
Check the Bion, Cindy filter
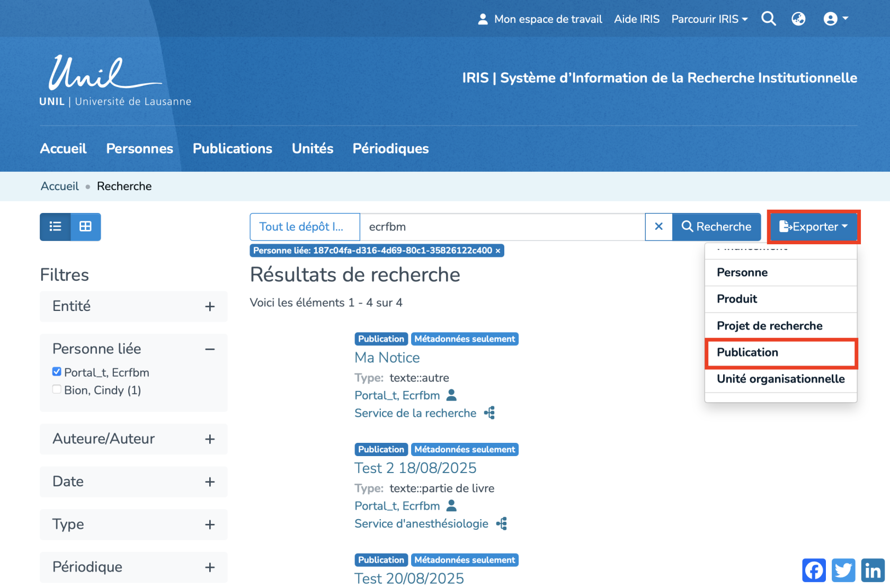(x=57, y=389)
